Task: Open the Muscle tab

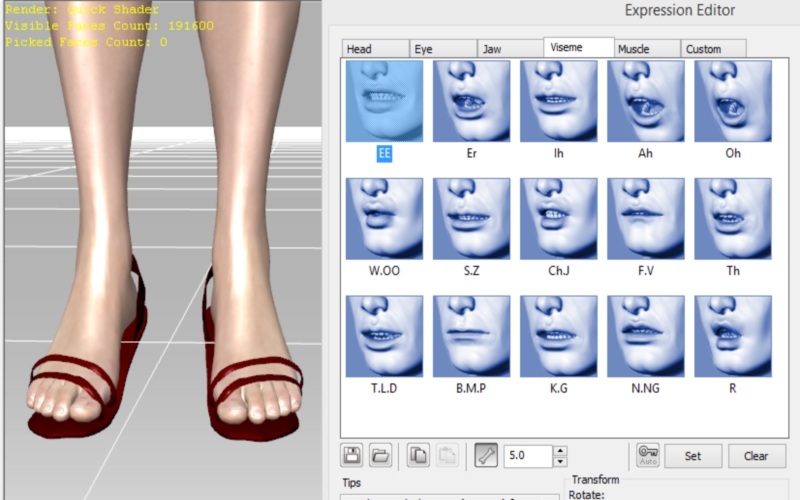Action: pos(647,49)
